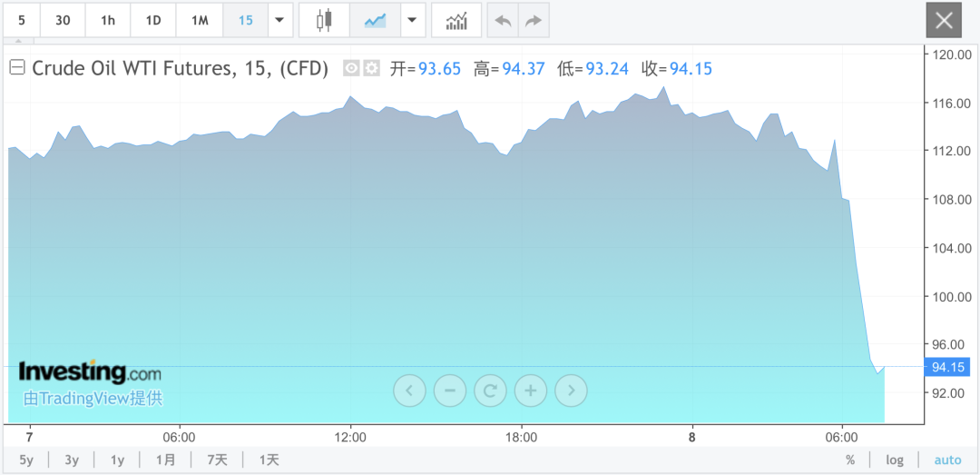
Task: Select the area chart style icon
Action: coord(374,20)
